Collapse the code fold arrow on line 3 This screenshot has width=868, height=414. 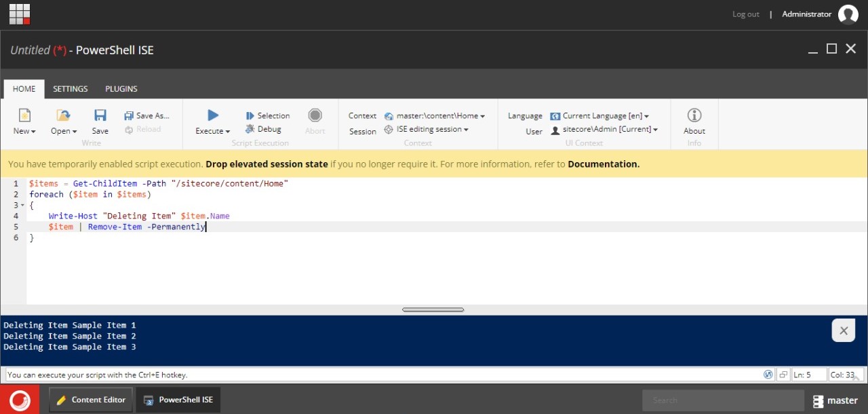[x=22, y=205]
